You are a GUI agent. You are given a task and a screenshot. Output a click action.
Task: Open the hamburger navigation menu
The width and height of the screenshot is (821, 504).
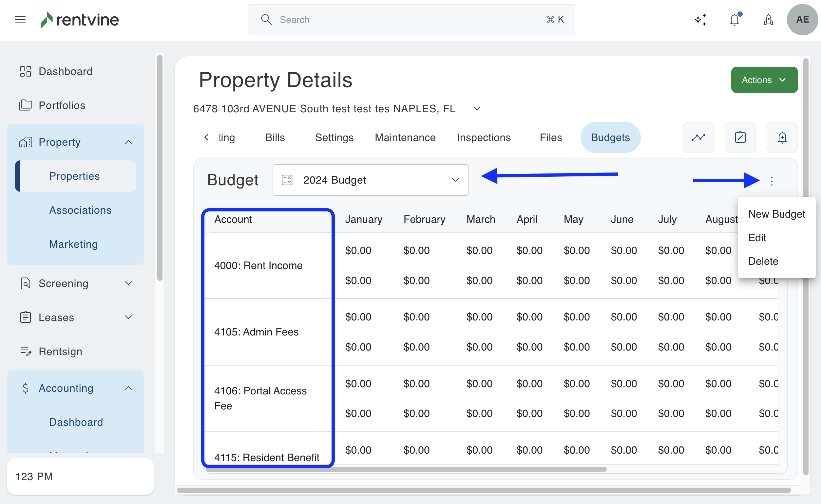[20, 20]
